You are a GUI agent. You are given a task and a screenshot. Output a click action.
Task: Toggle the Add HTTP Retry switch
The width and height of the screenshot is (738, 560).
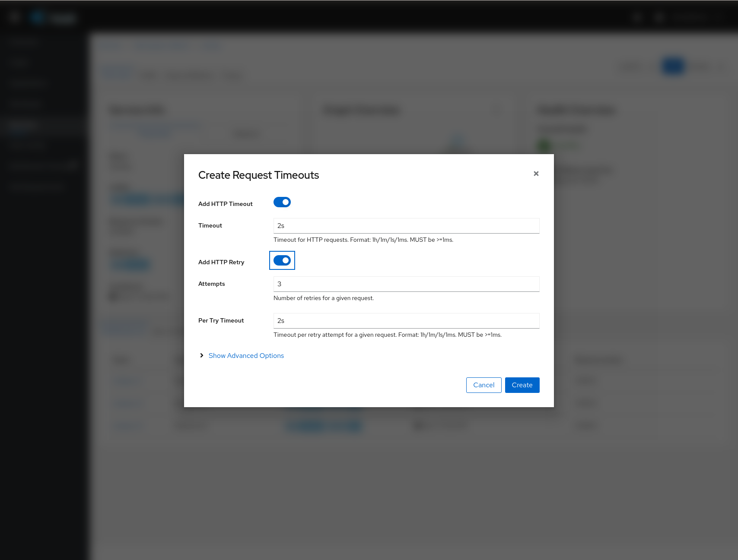[282, 260]
